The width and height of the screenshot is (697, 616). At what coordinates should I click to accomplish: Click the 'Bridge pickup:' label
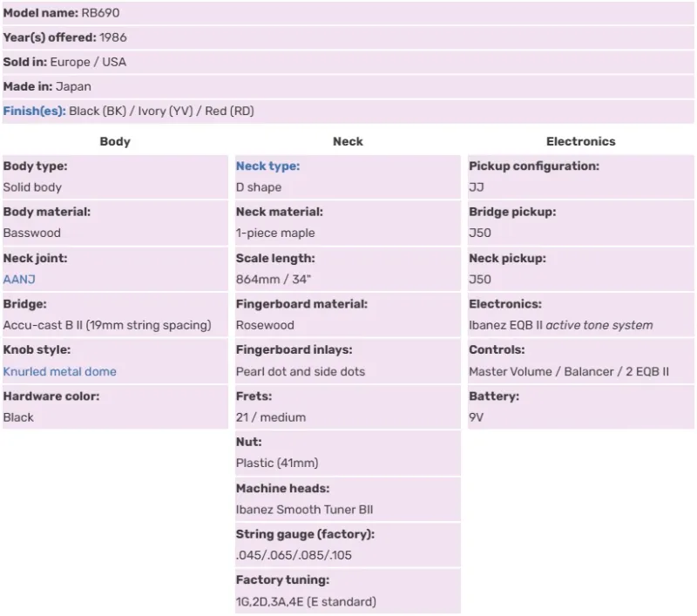coord(512,212)
